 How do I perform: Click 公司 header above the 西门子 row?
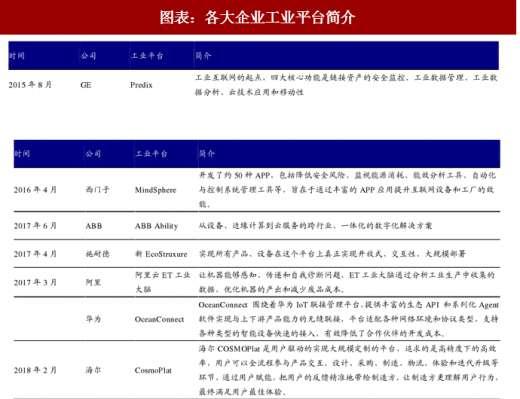(x=93, y=153)
